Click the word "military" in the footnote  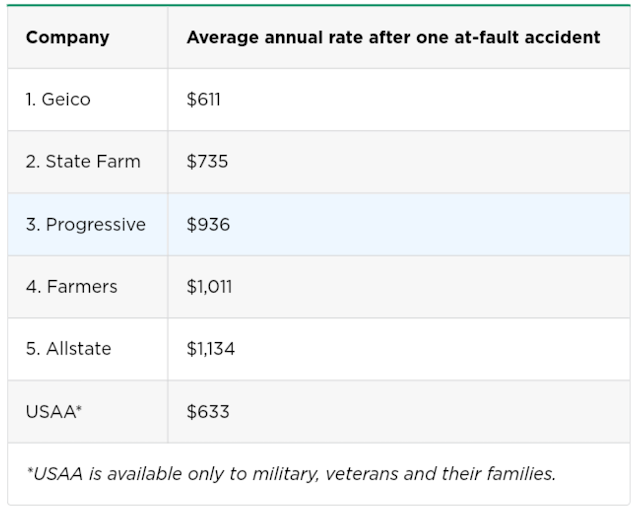283,473
